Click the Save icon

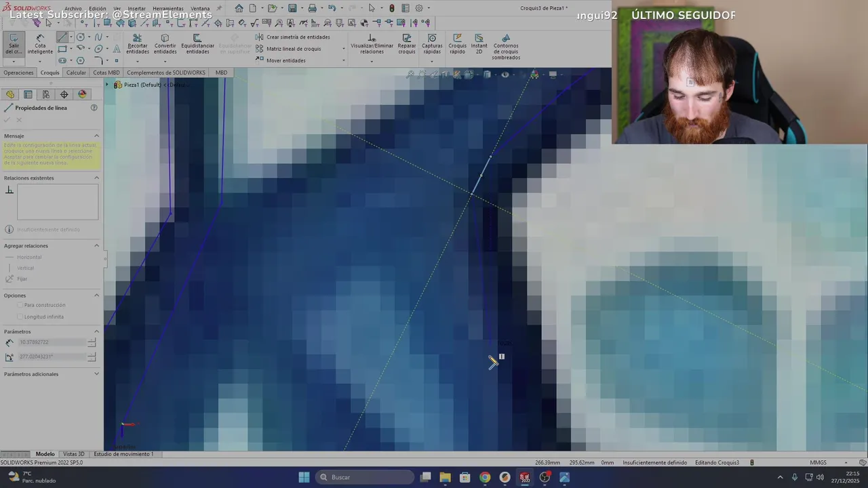(x=292, y=8)
